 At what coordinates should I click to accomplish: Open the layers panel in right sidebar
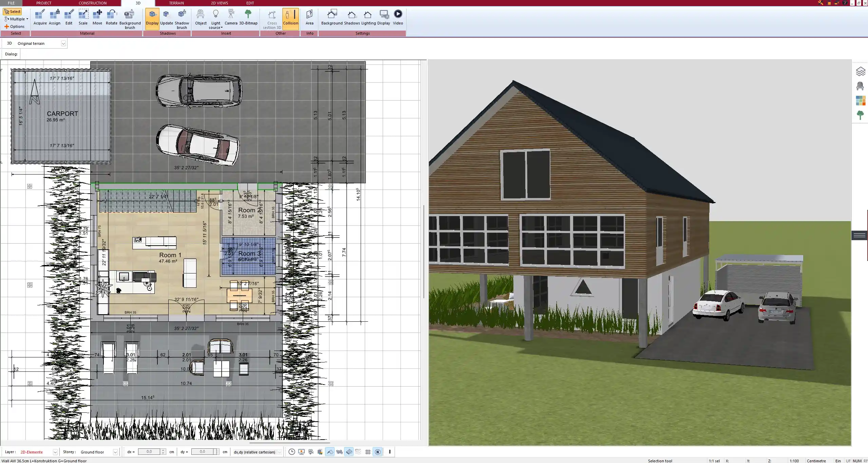point(861,71)
